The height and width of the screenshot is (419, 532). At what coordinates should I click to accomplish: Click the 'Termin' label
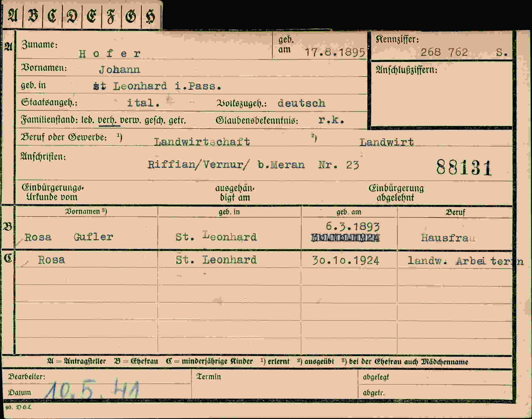(x=208, y=377)
